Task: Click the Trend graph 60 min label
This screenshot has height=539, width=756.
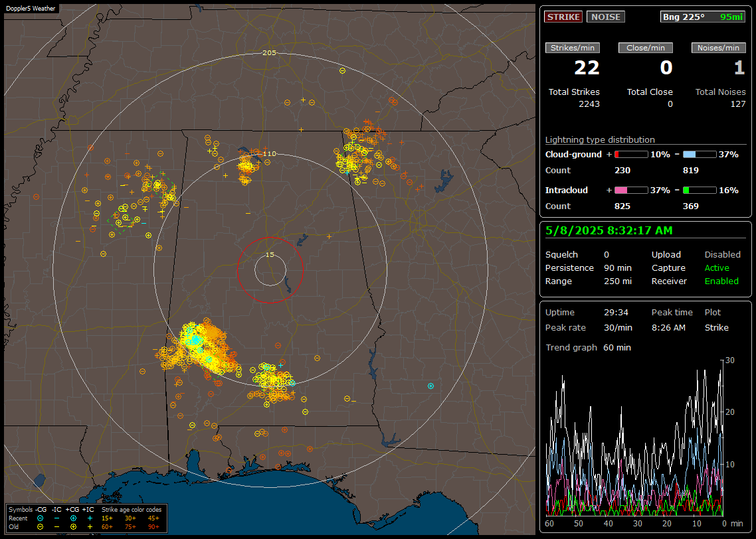Action: (588, 348)
